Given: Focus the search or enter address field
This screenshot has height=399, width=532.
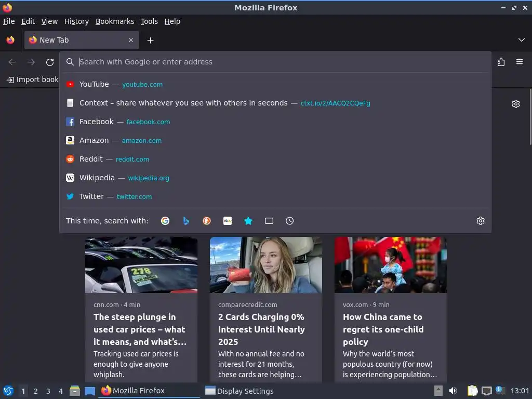Looking at the screenshot, I should pos(275,62).
